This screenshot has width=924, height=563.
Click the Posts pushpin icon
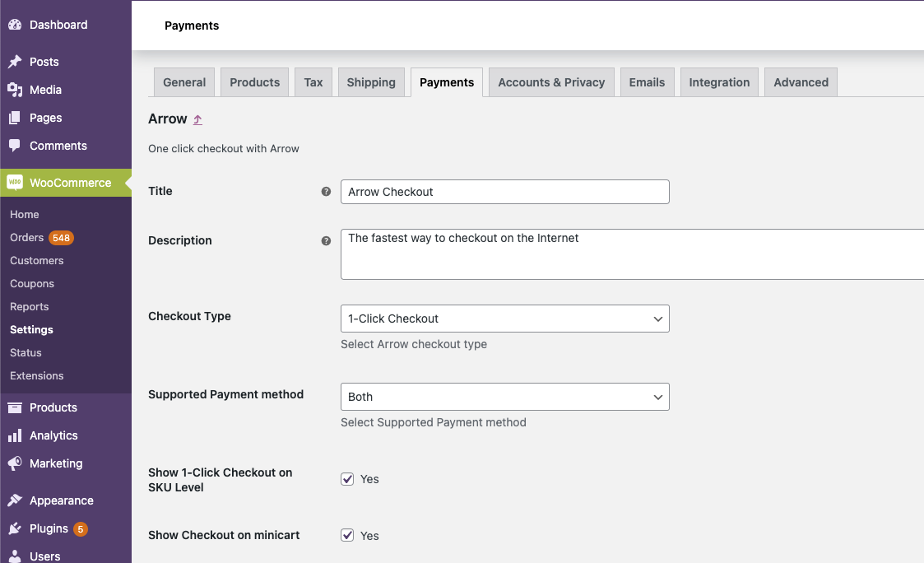[x=15, y=62]
